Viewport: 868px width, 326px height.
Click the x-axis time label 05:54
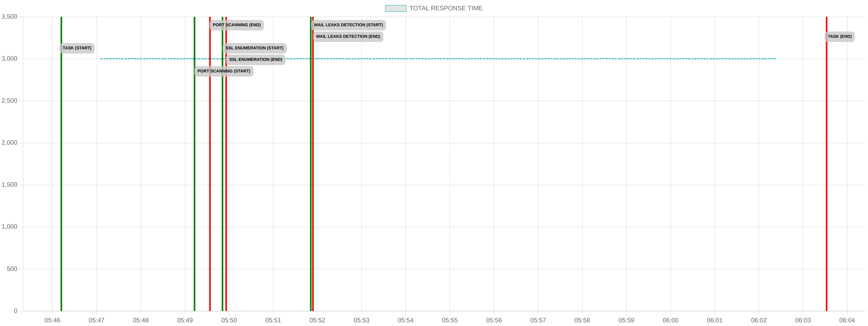(406, 320)
